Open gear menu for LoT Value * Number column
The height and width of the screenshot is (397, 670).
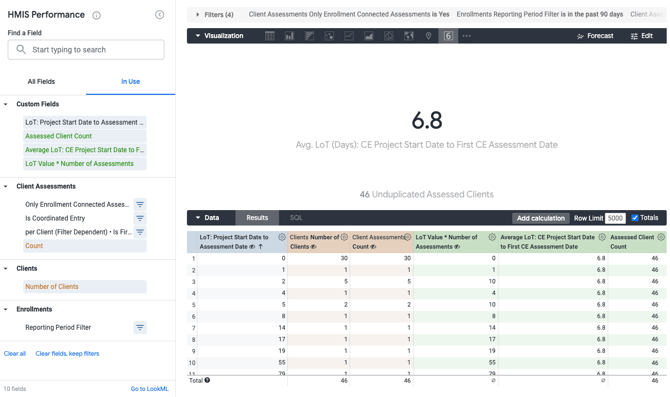[x=492, y=237]
